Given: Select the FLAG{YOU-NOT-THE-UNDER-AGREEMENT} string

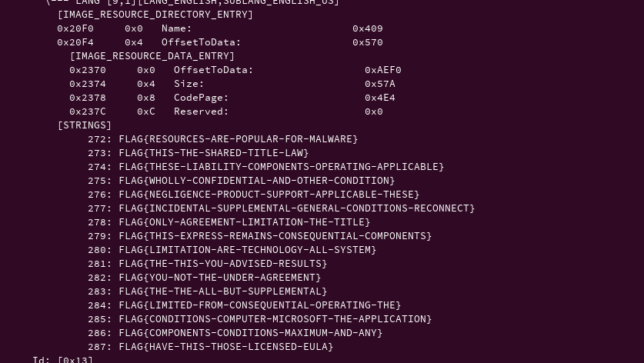Looking at the screenshot, I should 219,278.
